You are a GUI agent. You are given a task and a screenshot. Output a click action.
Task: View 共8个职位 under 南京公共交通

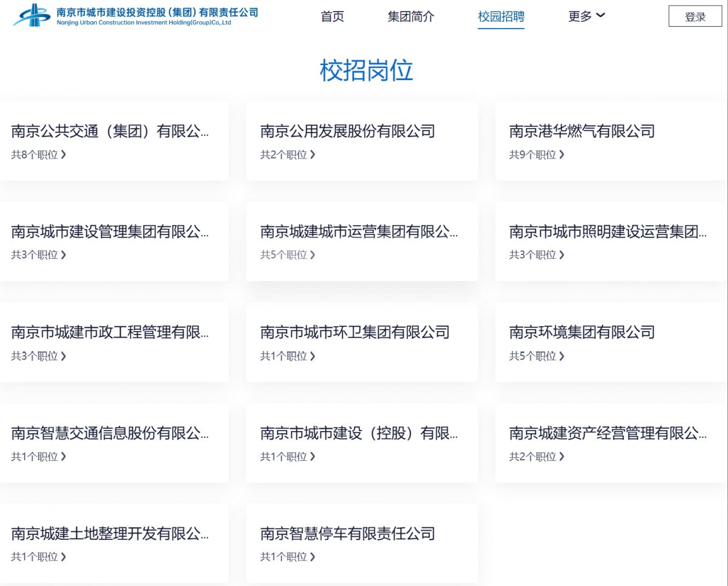(38, 155)
